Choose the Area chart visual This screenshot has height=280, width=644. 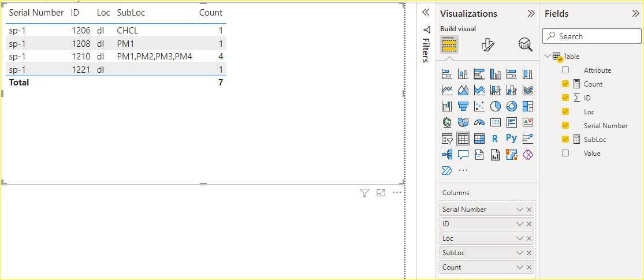[x=463, y=90]
